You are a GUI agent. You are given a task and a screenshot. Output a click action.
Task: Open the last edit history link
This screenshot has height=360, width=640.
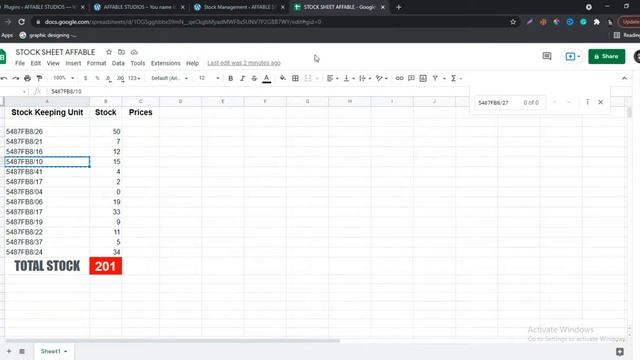pos(244,63)
